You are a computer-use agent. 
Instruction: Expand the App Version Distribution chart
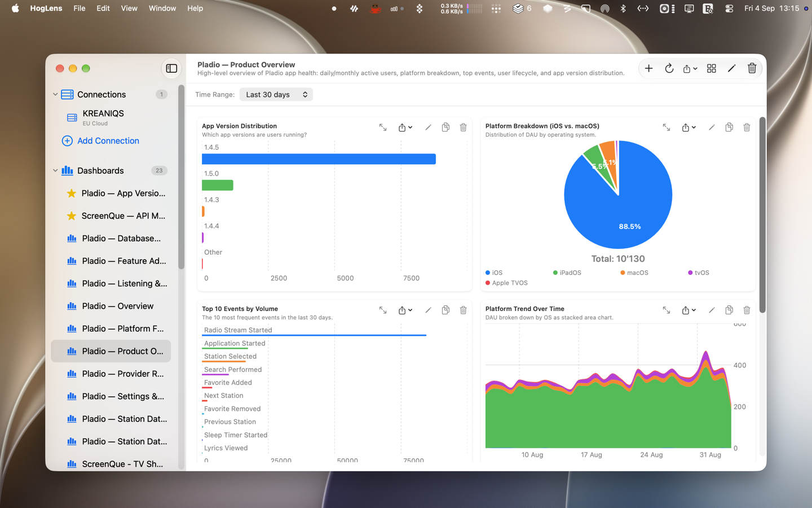[x=383, y=128]
